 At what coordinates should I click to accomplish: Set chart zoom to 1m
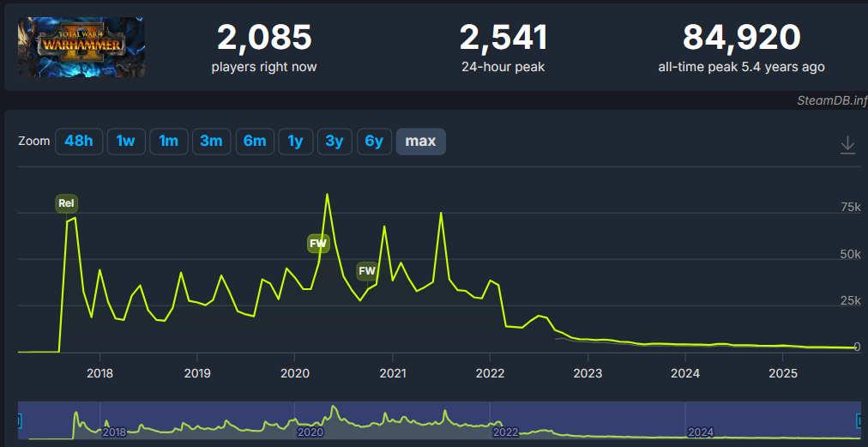(x=169, y=142)
